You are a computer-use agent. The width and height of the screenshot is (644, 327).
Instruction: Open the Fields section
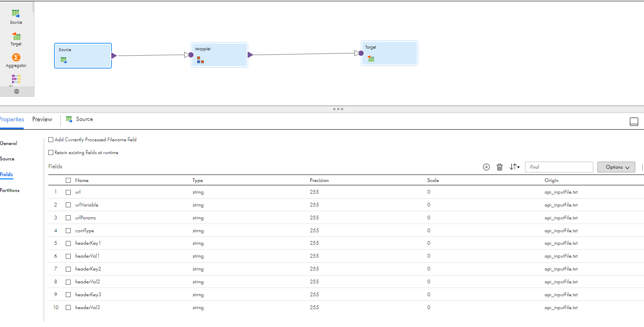point(6,175)
